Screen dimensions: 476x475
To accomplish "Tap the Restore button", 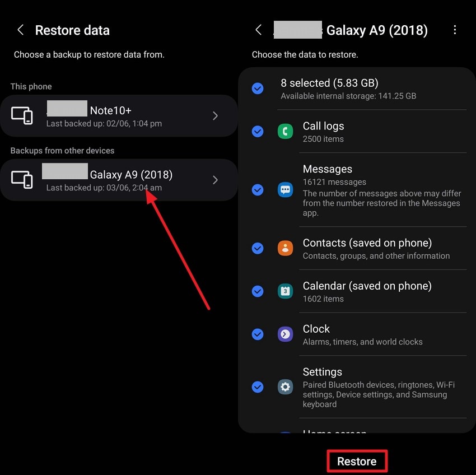I will pos(357,461).
